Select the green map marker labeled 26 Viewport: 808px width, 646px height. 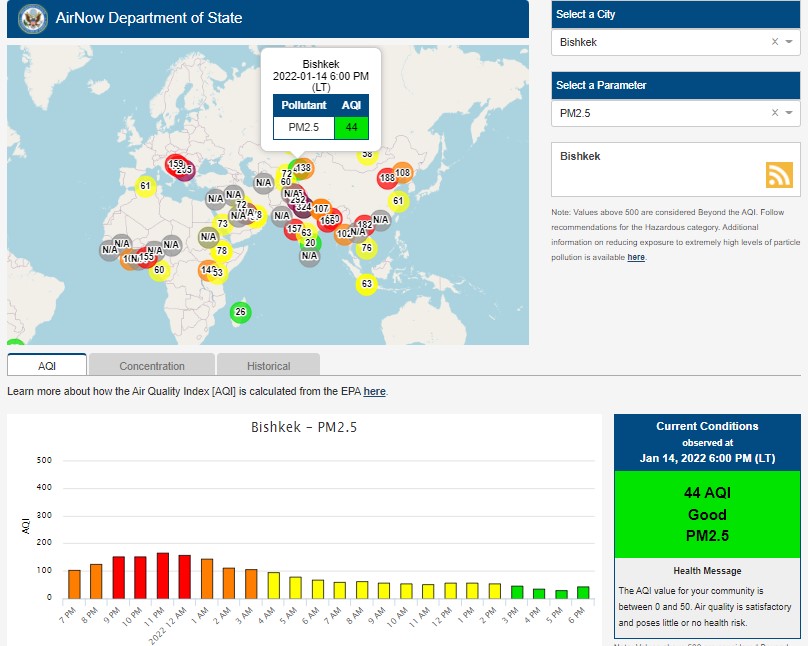click(x=240, y=312)
